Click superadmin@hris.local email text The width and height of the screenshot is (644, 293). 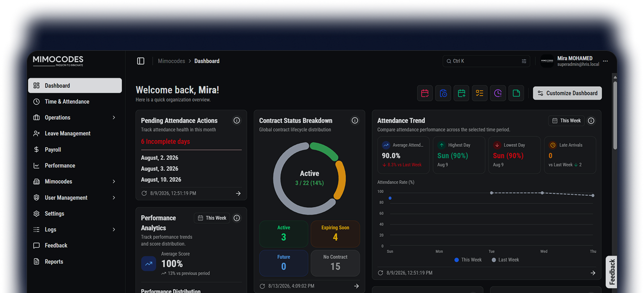point(578,65)
